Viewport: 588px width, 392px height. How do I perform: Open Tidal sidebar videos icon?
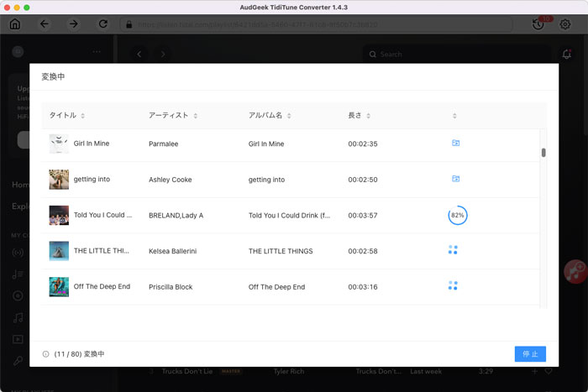click(x=18, y=339)
